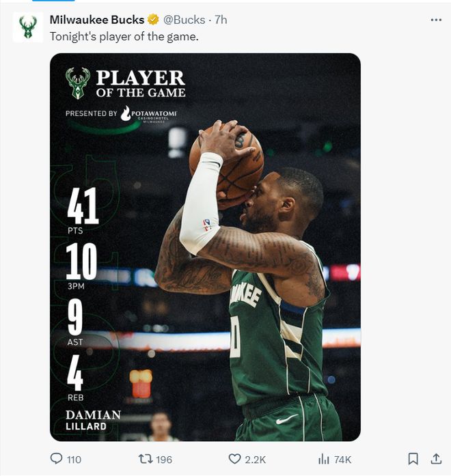The image size is (451, 476).
Task: Bookmark this tweet
Action: pos(413,459)
